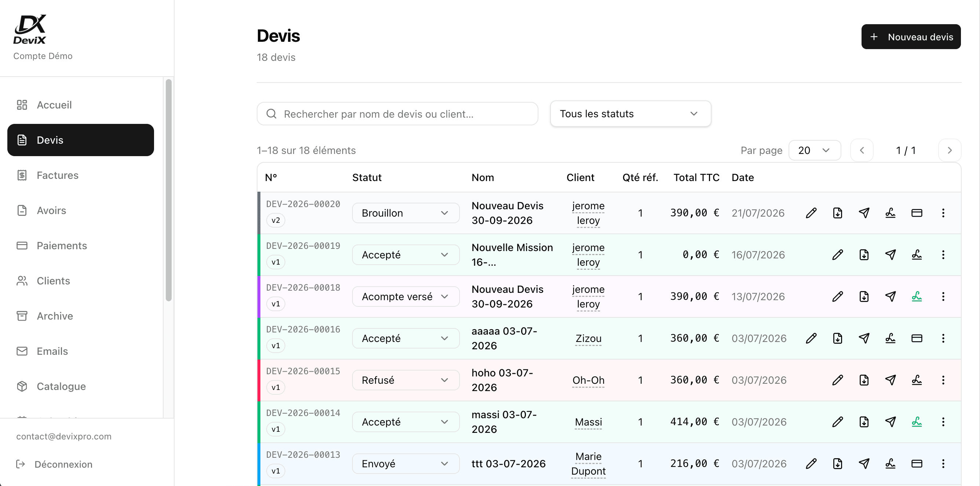The height and width of the screenshot is (486, 980).
Task: Open Emails section
Action: 81,351
